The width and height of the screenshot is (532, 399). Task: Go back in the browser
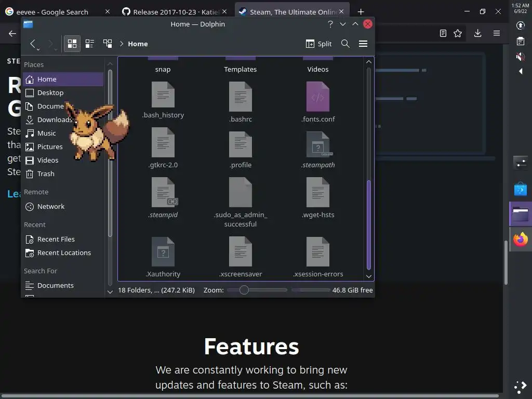(12, 33)
